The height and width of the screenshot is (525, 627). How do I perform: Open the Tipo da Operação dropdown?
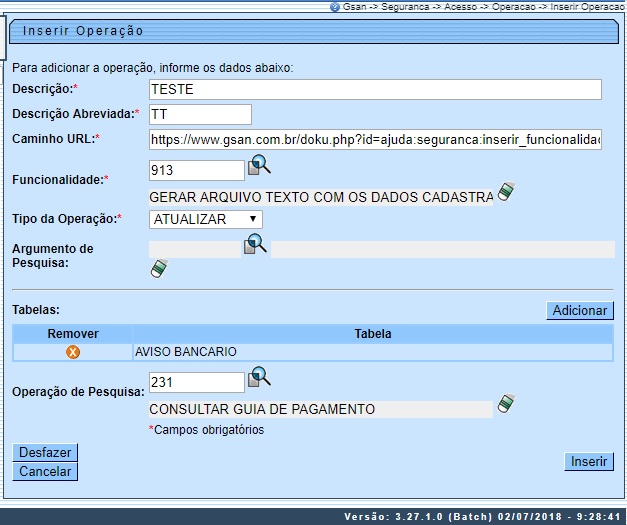[x=206, y=219]
